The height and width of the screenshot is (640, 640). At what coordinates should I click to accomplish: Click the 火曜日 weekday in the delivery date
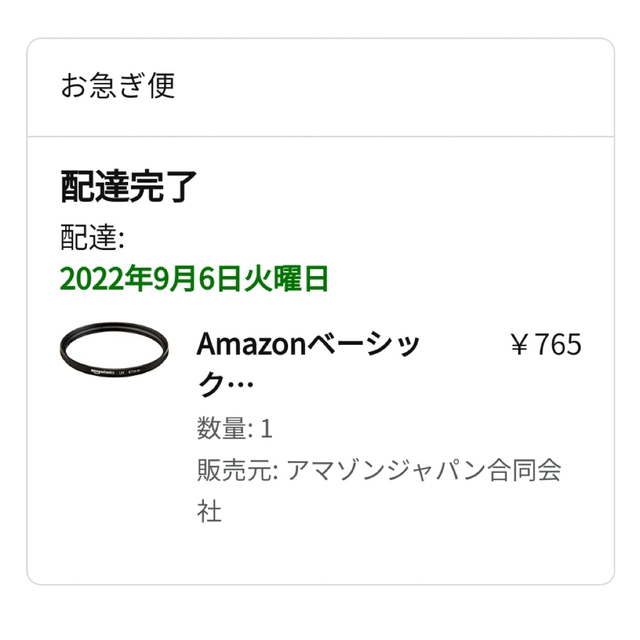pos(286,279)
